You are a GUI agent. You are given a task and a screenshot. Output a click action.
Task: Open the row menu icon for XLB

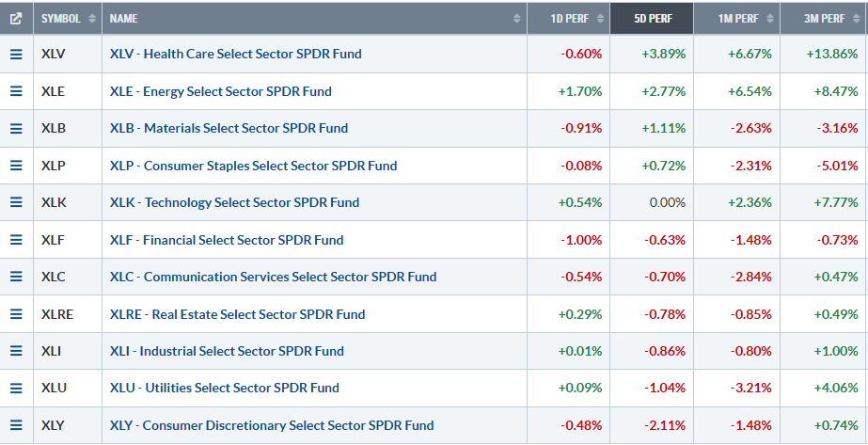click(x=16, y=128)
